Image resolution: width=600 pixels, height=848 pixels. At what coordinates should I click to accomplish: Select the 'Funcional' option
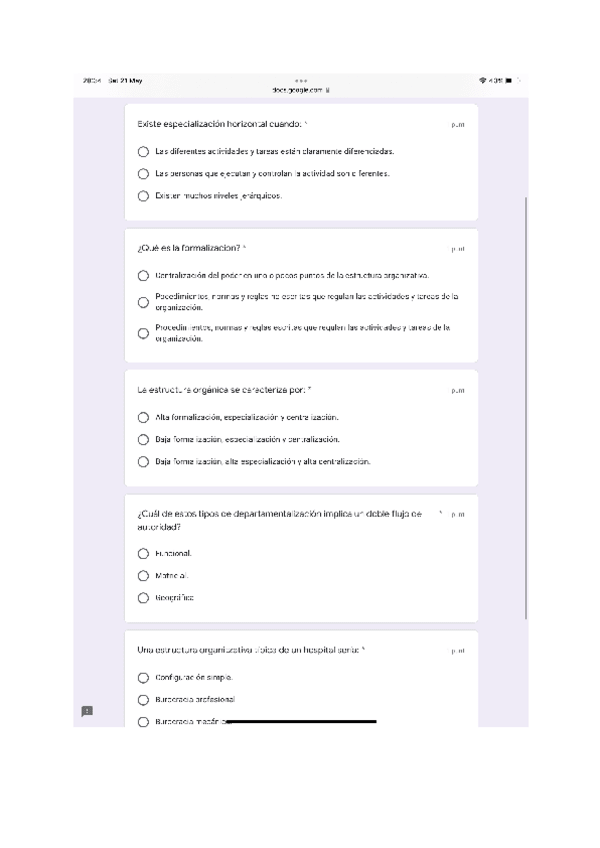pos(143,553)
